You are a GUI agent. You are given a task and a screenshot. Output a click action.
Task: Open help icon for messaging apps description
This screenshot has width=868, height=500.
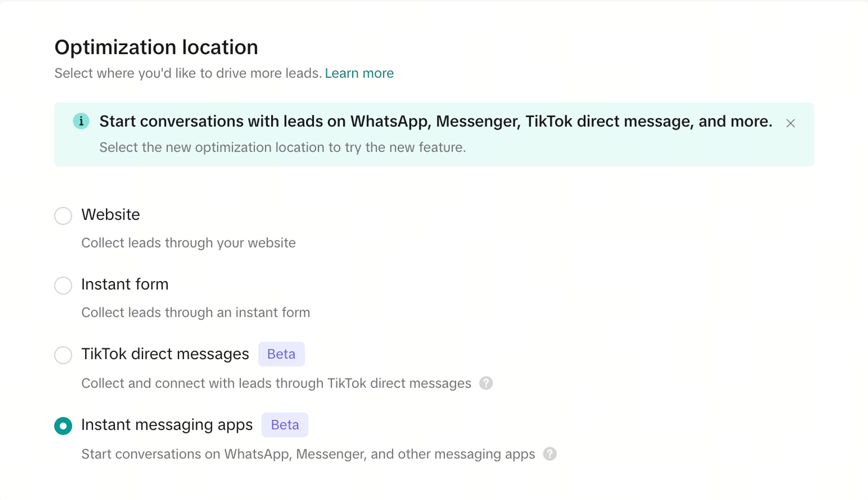point(549,454)
